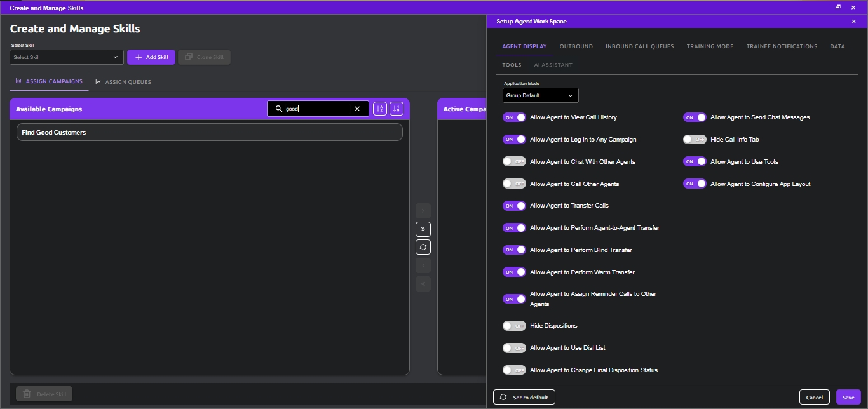This screenshot has width=868, height=409.
Task: Open the Select Skill dropdown
Action: (66, 57)
